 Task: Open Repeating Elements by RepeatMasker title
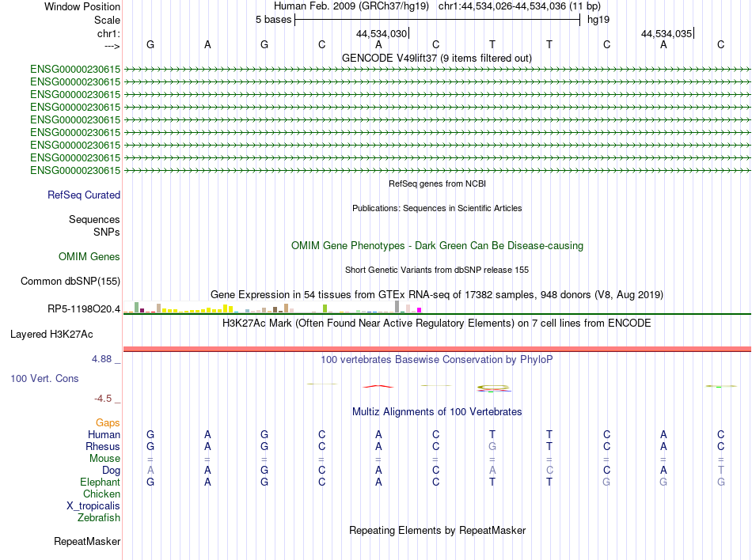[x=437, y=530]
